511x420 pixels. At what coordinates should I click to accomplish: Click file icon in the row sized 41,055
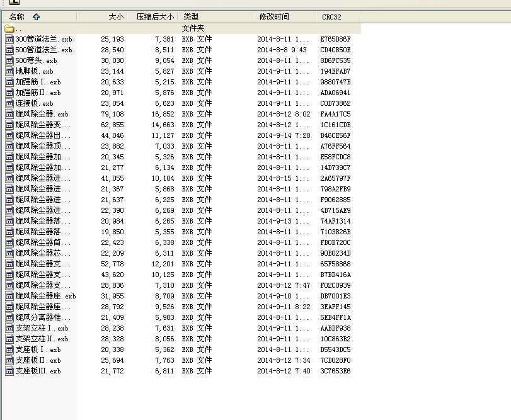point(10,178)
